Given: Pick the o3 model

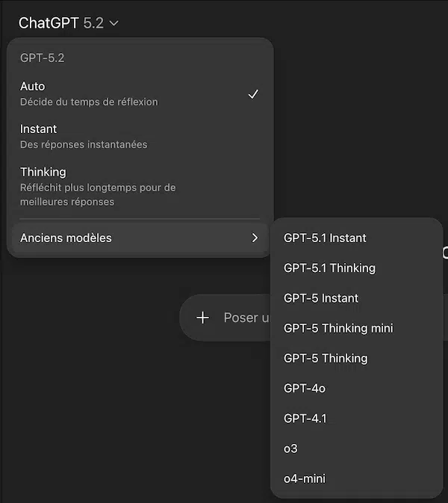Looking at the screenshot, I should point(291,448).
